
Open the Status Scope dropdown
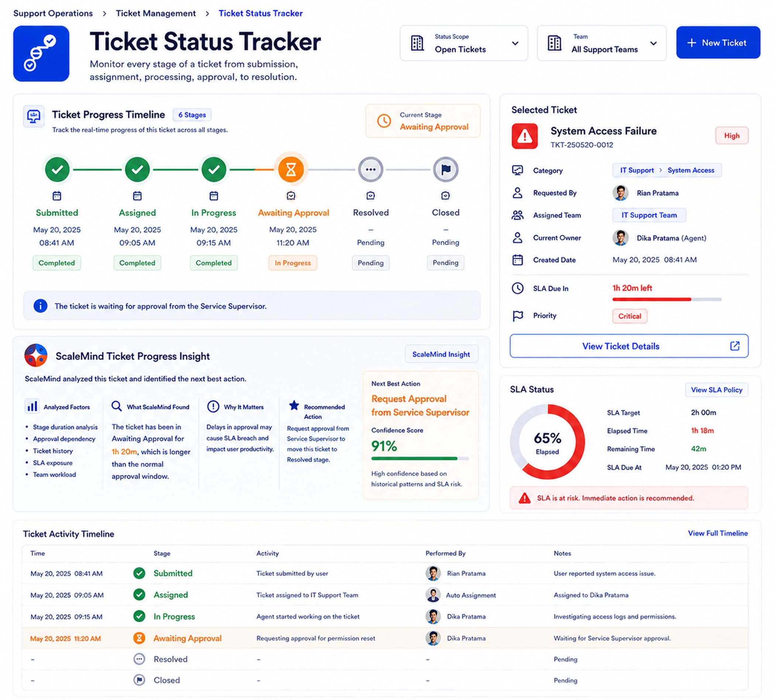pyautogui.click(x=464, y=43)
